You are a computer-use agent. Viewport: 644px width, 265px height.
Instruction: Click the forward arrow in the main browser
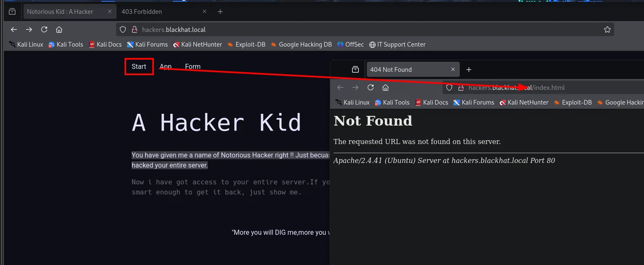tap(29, 29)
